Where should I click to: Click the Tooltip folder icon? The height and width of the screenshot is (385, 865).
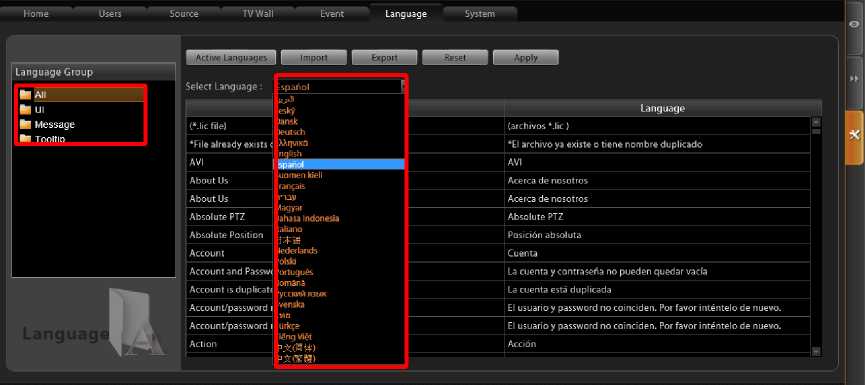pos(25,139)
